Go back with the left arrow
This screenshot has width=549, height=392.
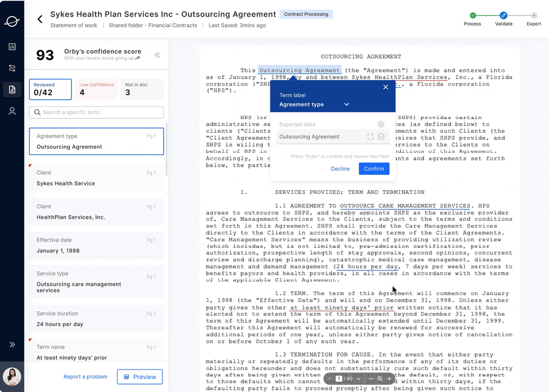[x=40, y=19]
